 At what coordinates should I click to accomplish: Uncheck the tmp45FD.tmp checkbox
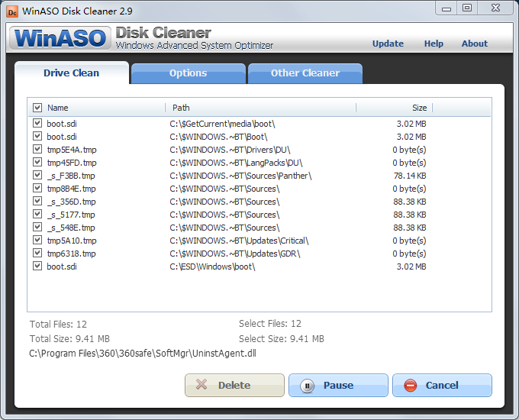37,162
